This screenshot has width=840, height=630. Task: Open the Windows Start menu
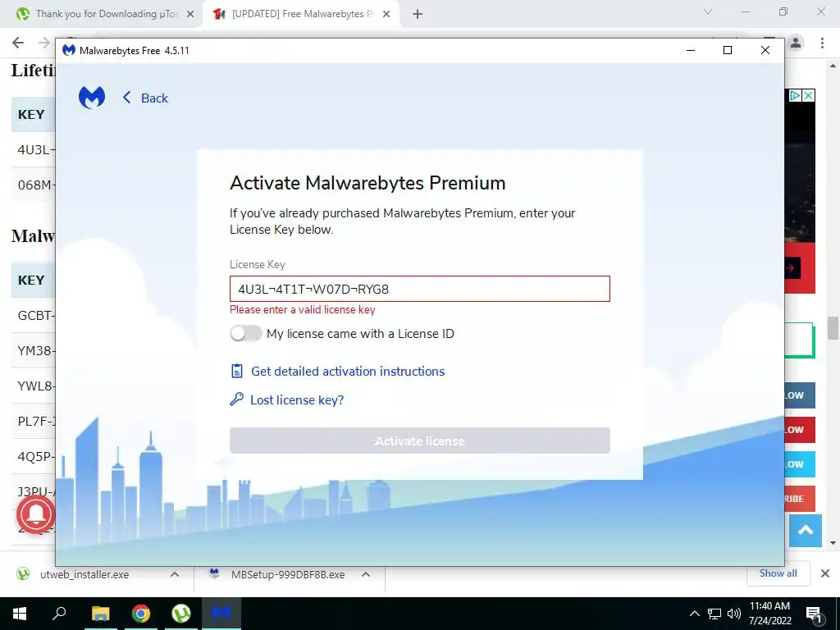(x=20, y=614)
